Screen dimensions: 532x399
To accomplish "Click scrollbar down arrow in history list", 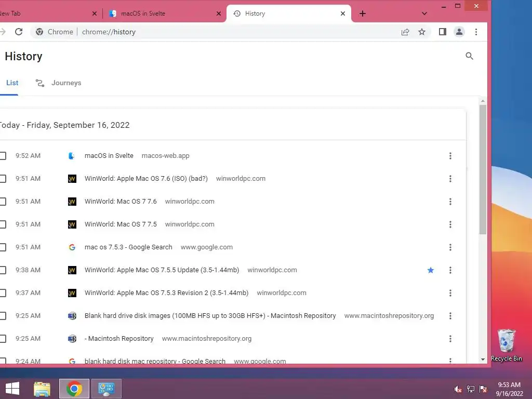I will pyautogui.click(x=483, y=360).
